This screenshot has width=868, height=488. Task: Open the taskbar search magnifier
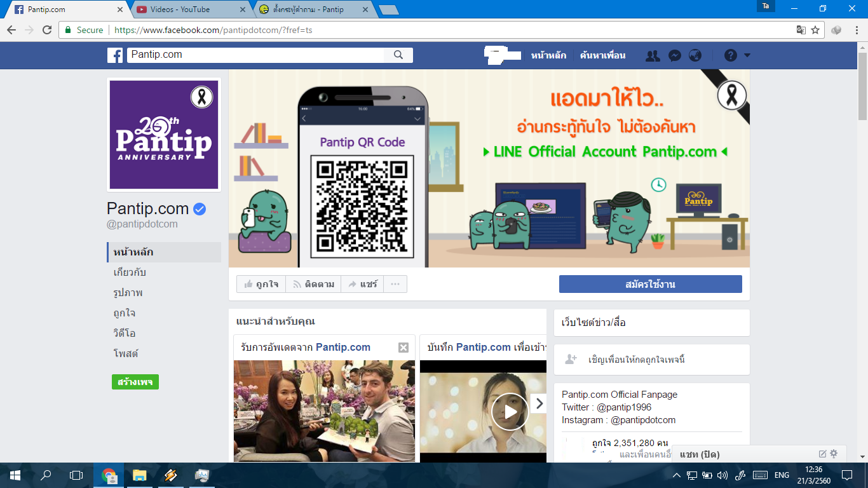click(x=46, y=475)
